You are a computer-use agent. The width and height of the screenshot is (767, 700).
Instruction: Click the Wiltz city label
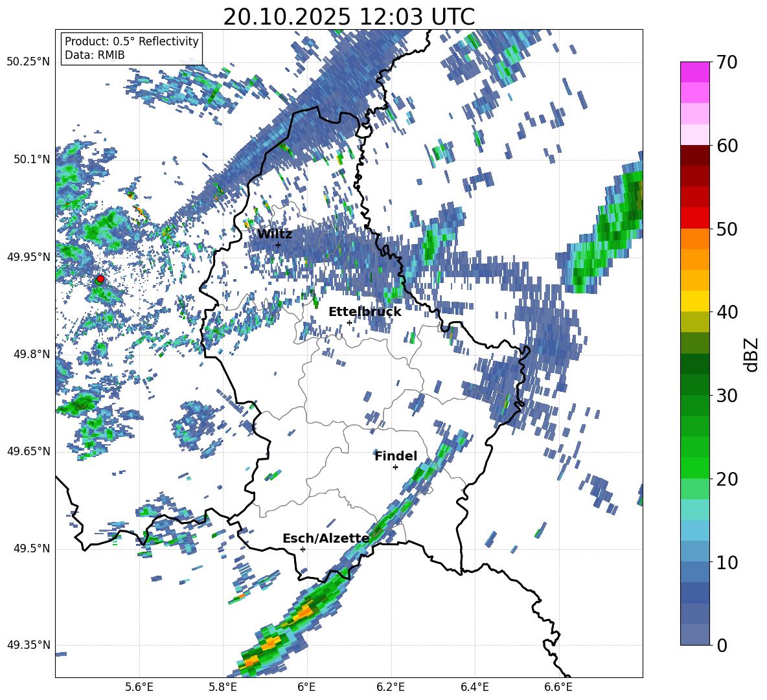tap(275, 234)
